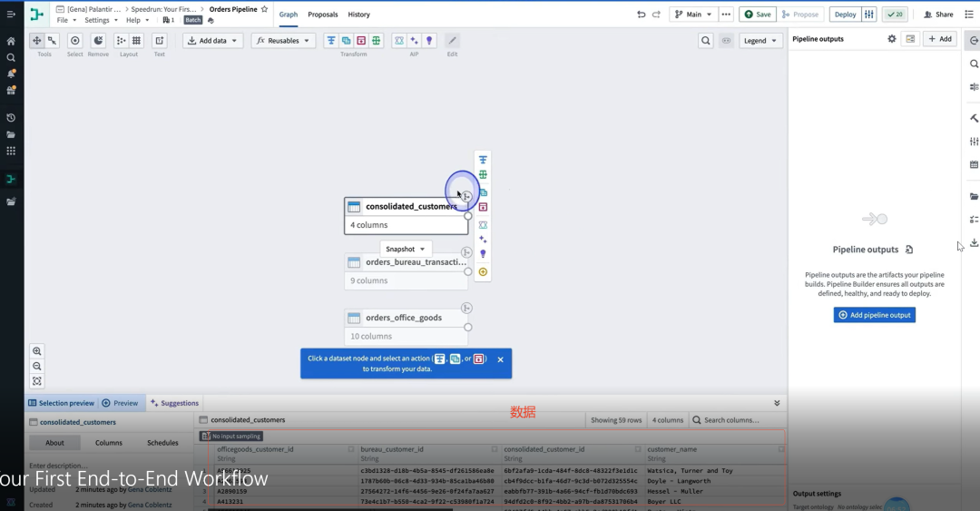Activate the drag-select pointer tool
This screenshot has width=980, height=511.
click(53, 41)
